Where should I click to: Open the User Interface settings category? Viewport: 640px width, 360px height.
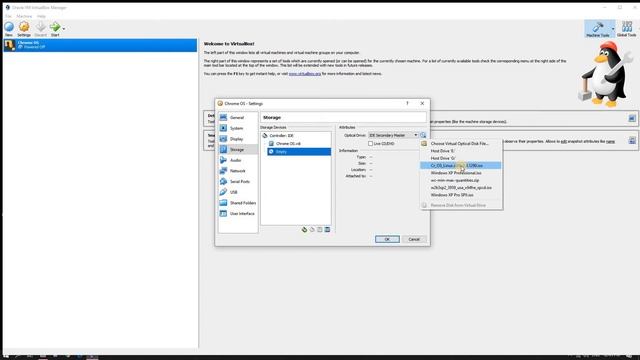(238, 213)
